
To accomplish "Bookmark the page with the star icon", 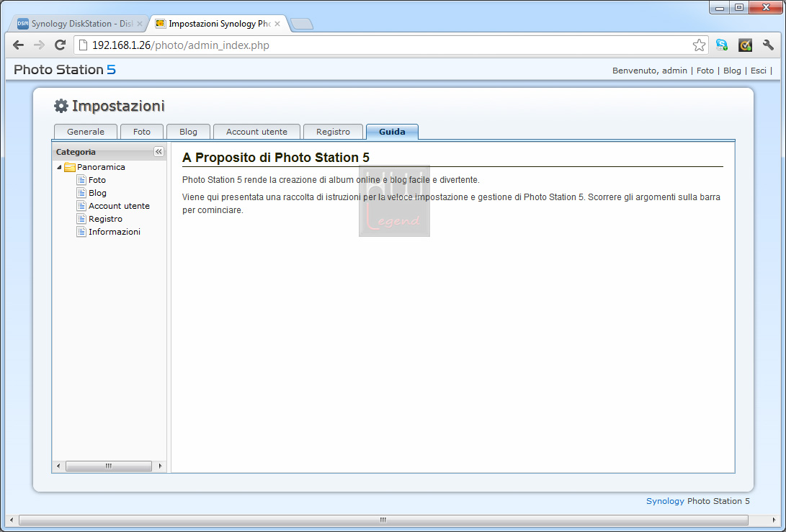I will pyautogui.click(x=700, y=45).
